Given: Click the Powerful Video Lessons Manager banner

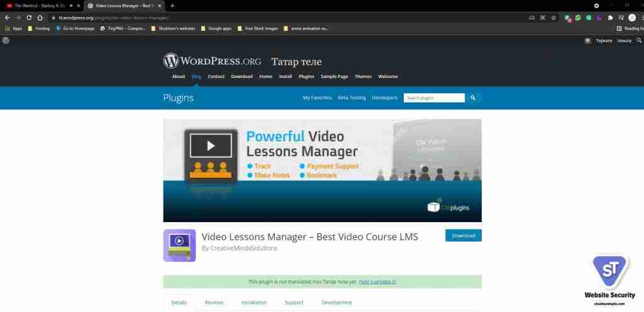Looking at the screenshot, I should click(x=323, y=170).
